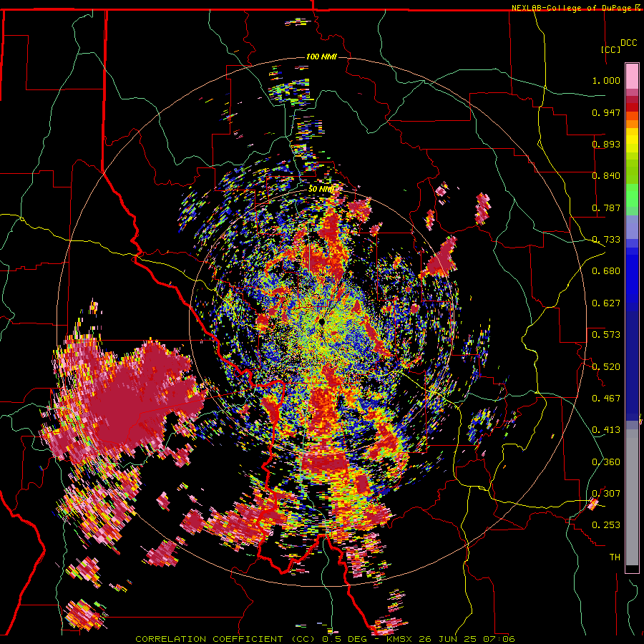Select the 0.360 scale value
Screen dimensions: 644x644
pyautogui.click(x=606, y=462)
